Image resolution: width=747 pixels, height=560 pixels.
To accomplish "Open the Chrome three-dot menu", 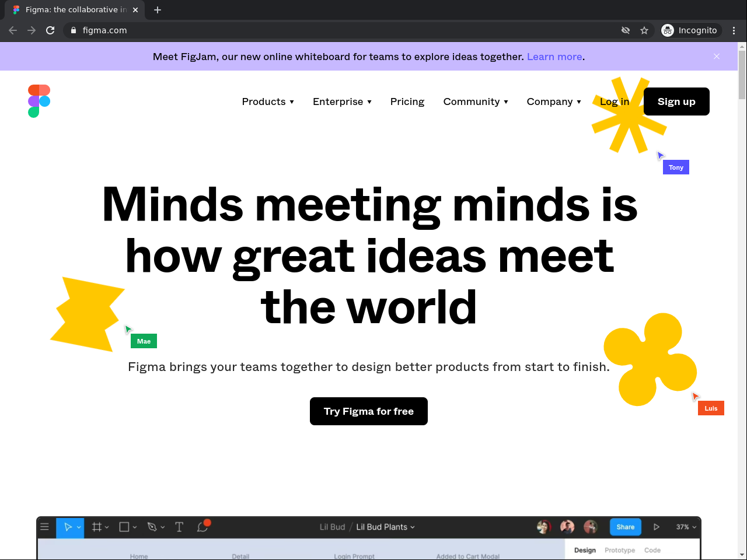I will click(x=734, y=30).
